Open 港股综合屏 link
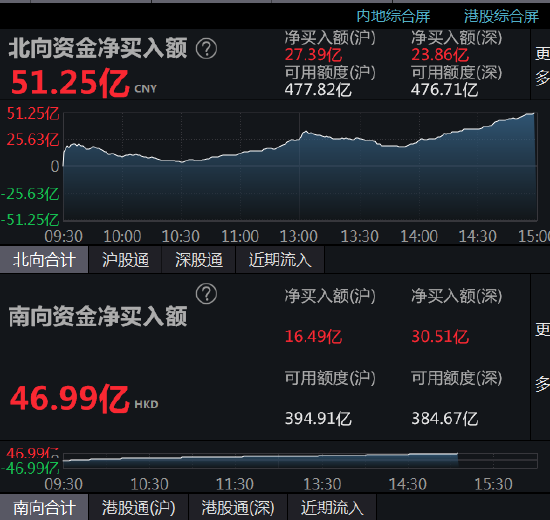Image resolution: width=550 pixels, height=520 pixels. coord(501,16)
